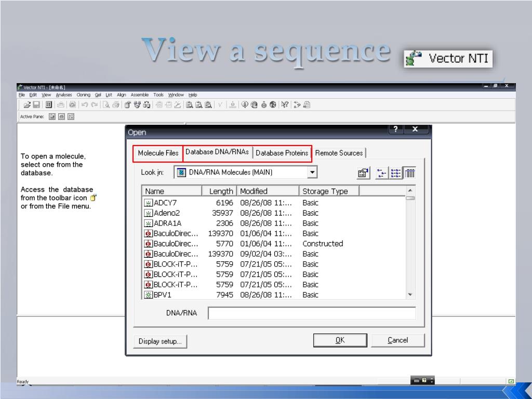
Task: Click the Cancel button
Action: point(397,340)
